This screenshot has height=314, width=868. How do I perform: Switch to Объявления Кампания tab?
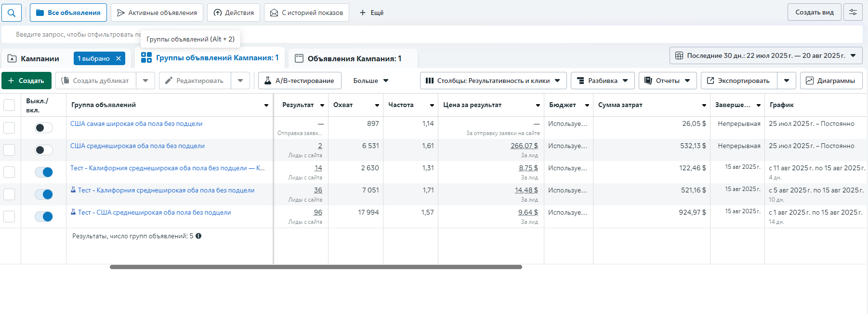tap(354, 58)
